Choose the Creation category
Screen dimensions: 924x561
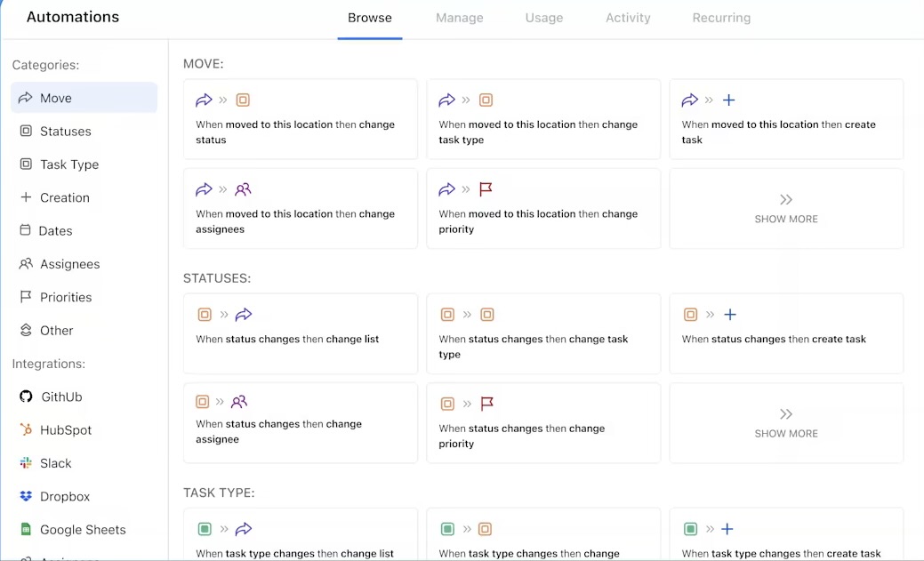point(64,197)
